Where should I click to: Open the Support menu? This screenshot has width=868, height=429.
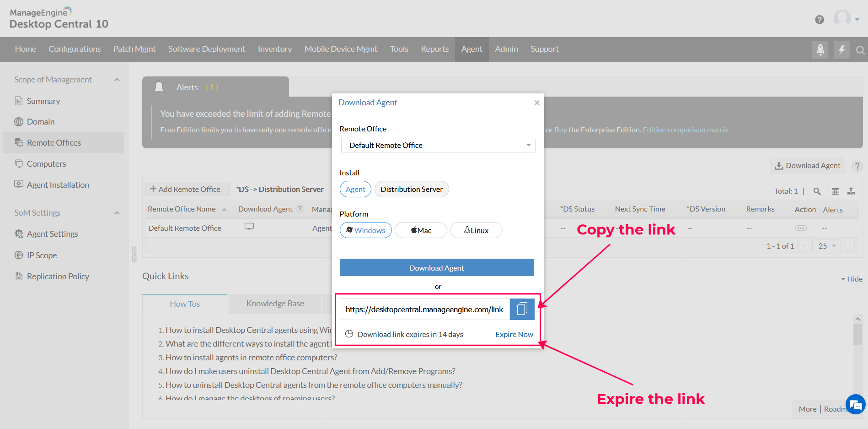click(545, 49)
